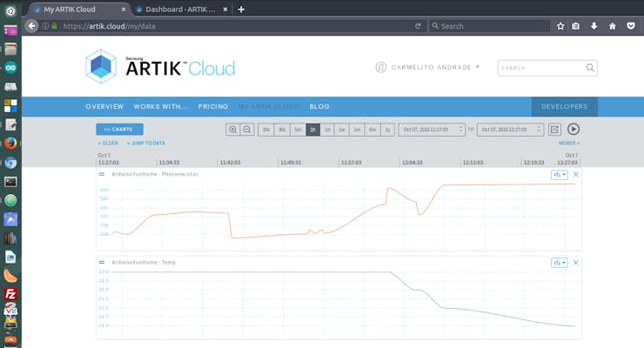Open Carmelito Andrade user menu
The height and width of the screenshot is (348, 644).
435,67
